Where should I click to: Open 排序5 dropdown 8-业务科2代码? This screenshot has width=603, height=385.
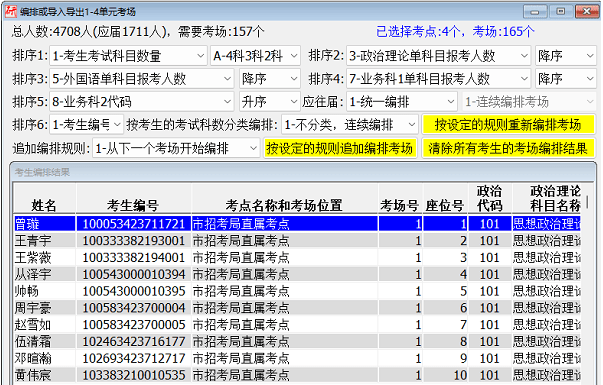click(x=142, y=102)
